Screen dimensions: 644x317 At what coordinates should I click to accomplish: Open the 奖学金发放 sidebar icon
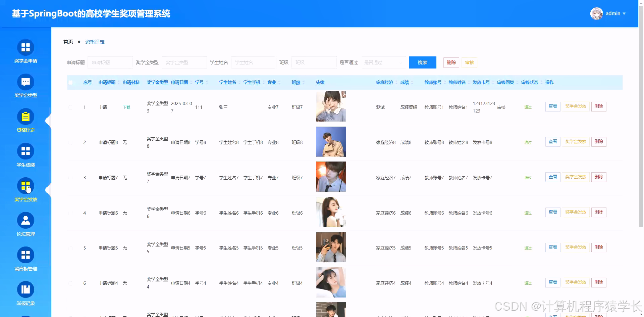point(25,186)
